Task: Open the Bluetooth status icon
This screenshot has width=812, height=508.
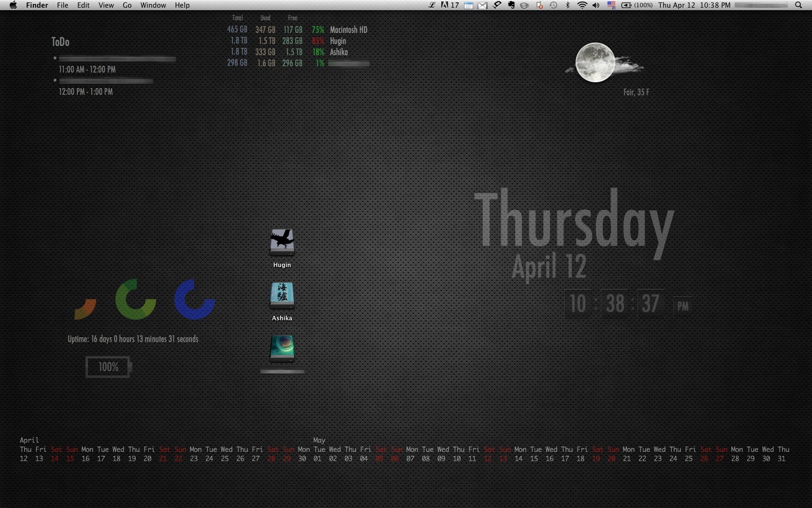Action: tap(567, 5)
